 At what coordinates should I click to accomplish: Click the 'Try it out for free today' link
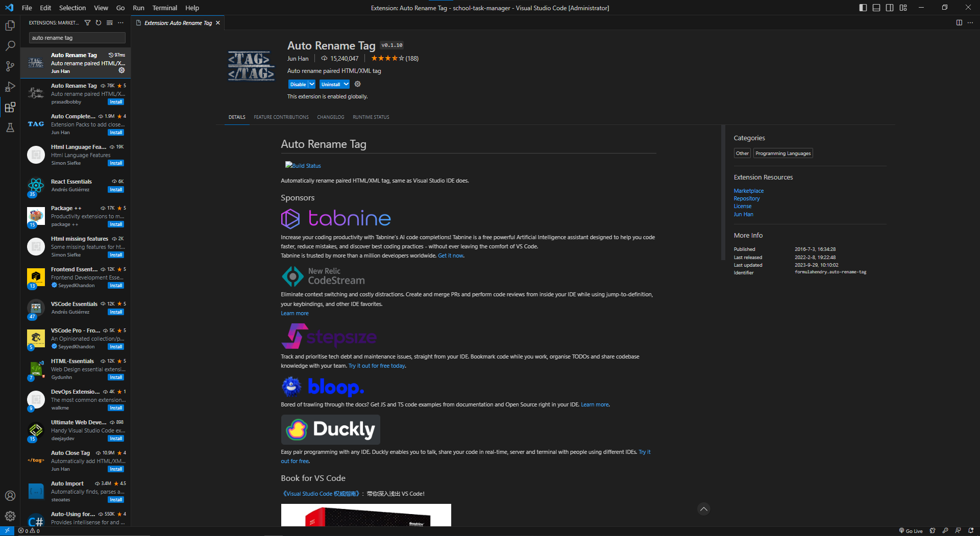(377, 366)
